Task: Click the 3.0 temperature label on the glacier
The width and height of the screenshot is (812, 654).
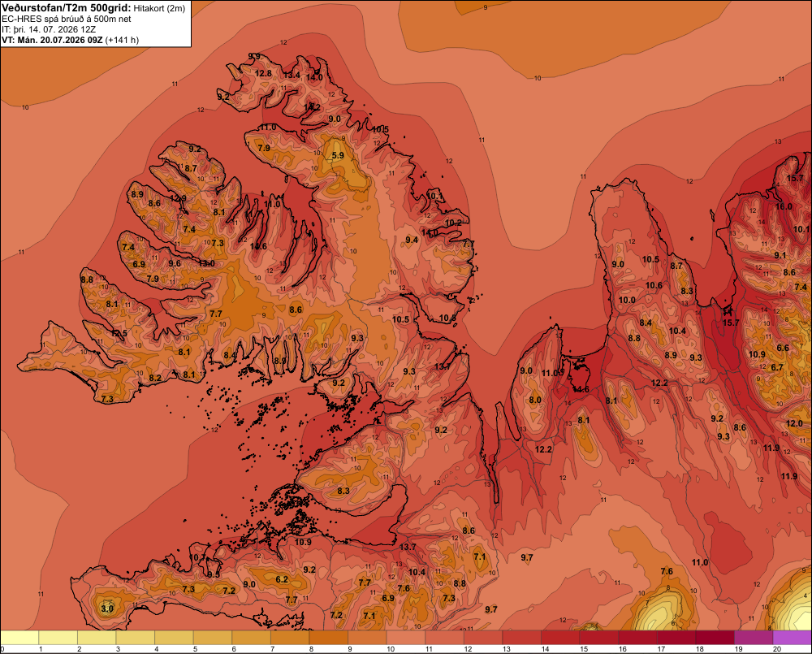Action: tap(107, 609)
